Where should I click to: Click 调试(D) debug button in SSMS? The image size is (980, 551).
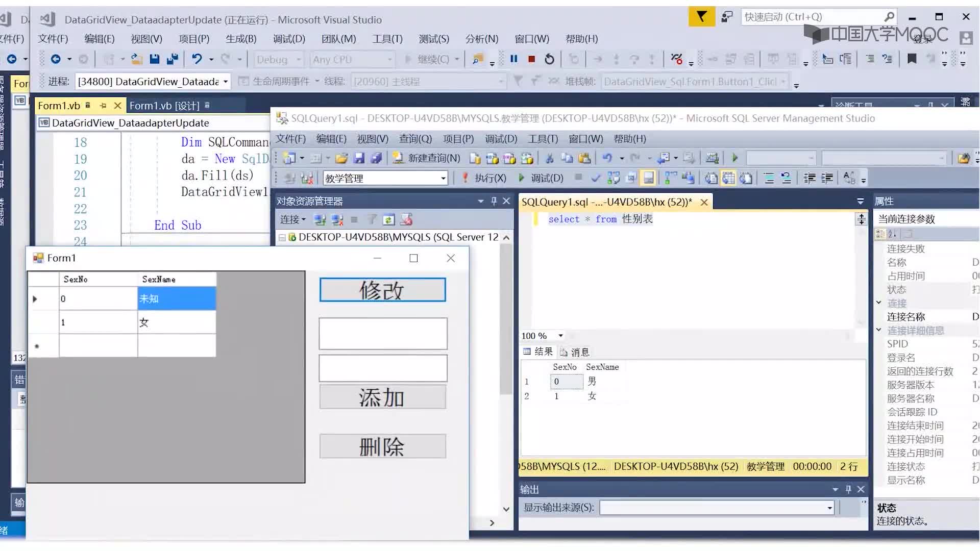pos(541,178)
